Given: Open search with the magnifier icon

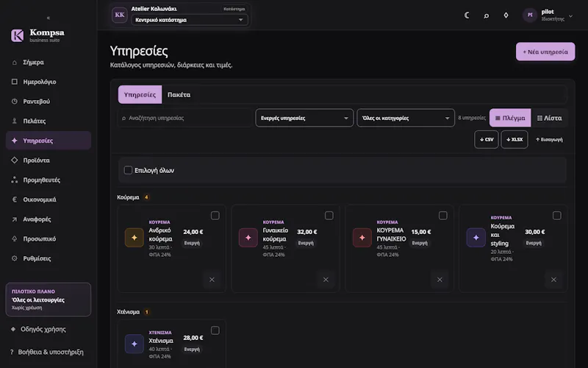Looking at the screenshot, I should [487, 15].
